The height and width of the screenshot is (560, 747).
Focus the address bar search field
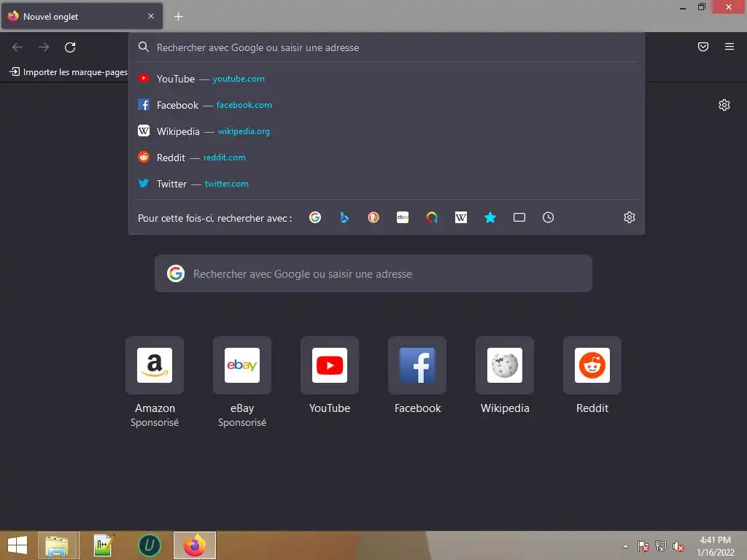coord(387,47)
